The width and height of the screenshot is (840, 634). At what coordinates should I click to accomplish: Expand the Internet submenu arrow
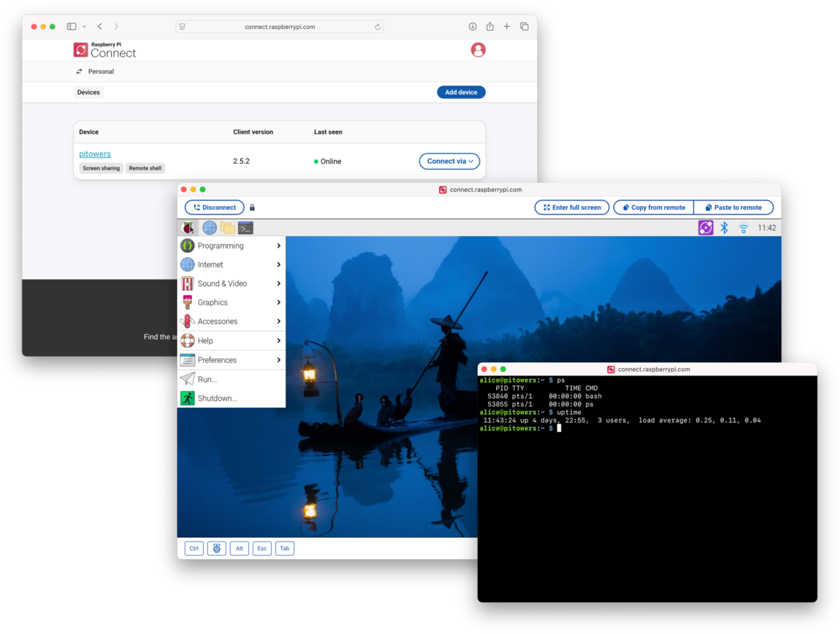[x=279, y=265]
